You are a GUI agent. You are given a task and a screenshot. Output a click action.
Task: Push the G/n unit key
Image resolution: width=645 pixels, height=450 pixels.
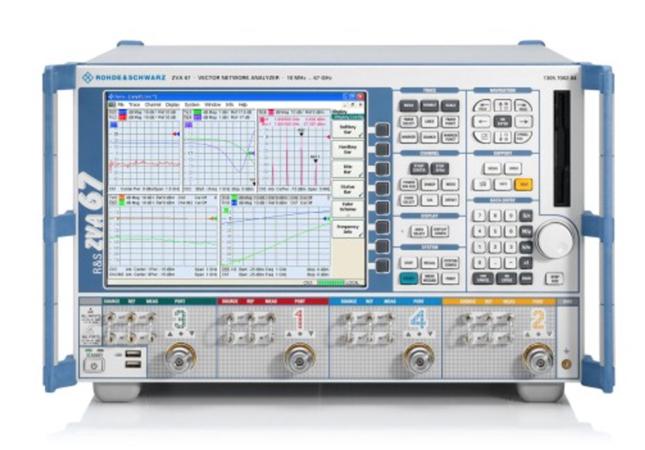point(527,216)
